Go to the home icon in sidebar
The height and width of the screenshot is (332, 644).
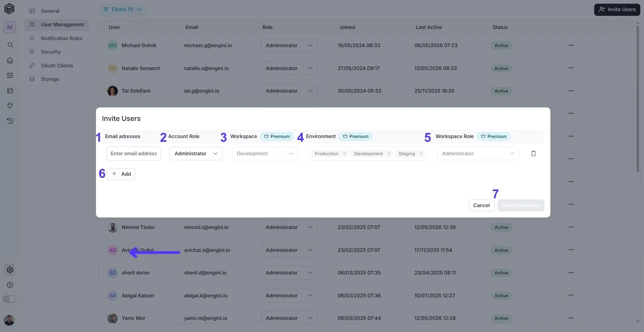coord(10,60)
